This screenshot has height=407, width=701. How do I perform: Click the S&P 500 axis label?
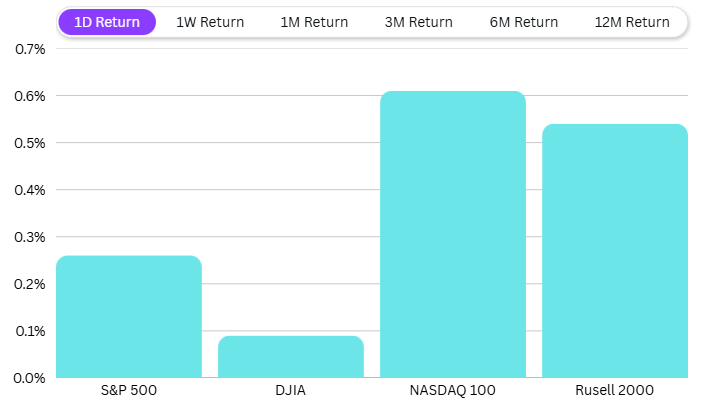(129, 390)
